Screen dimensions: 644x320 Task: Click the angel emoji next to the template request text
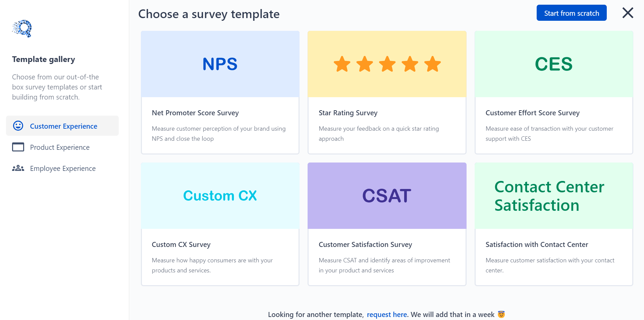500,314
